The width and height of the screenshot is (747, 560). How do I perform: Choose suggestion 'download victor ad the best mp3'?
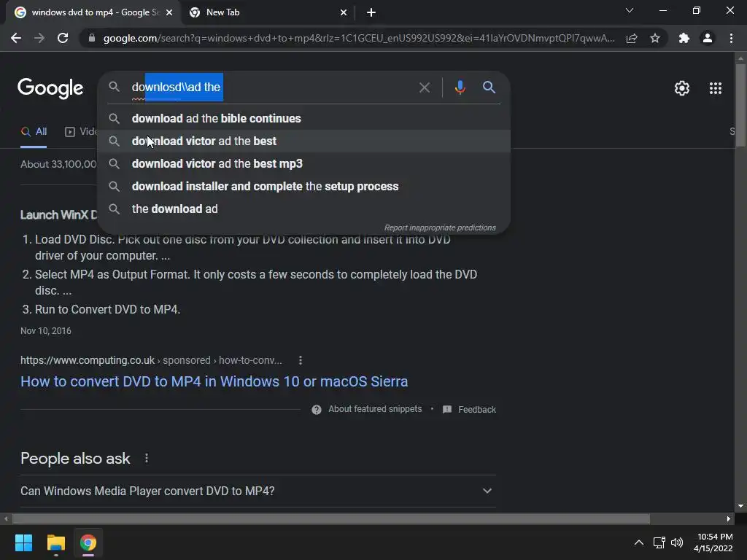[x=304, y=164]
